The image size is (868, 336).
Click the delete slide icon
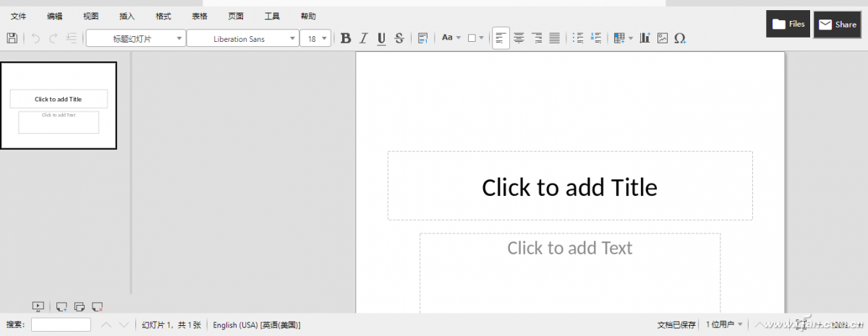(98, 307)
